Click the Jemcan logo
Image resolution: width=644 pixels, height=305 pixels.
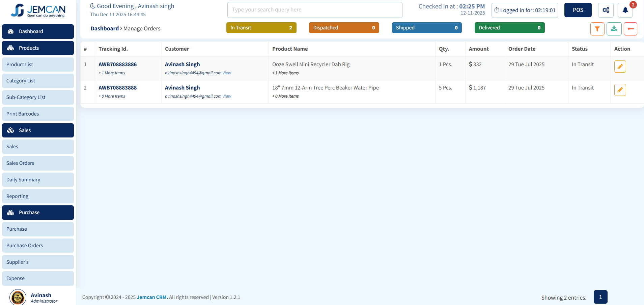tap(38, 10)
